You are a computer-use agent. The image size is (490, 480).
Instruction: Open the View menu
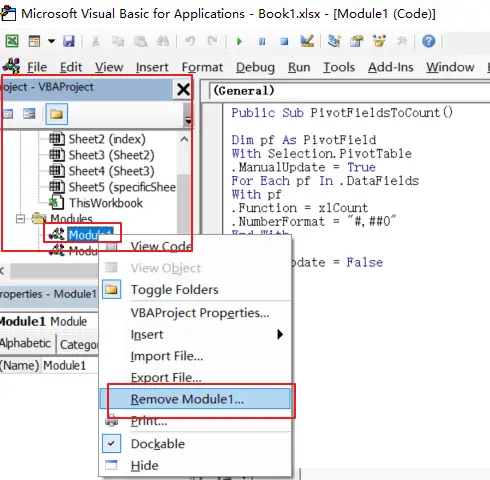tap(109, 67)
